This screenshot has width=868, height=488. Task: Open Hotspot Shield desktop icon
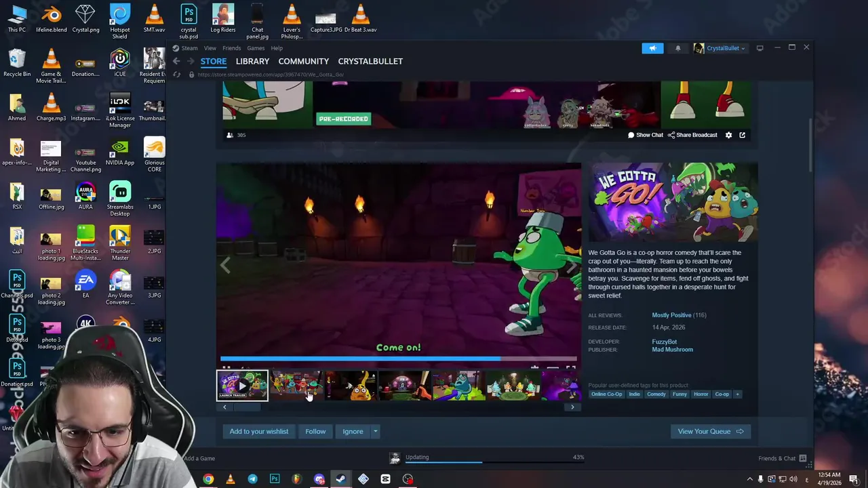click(x=120, y=22)
